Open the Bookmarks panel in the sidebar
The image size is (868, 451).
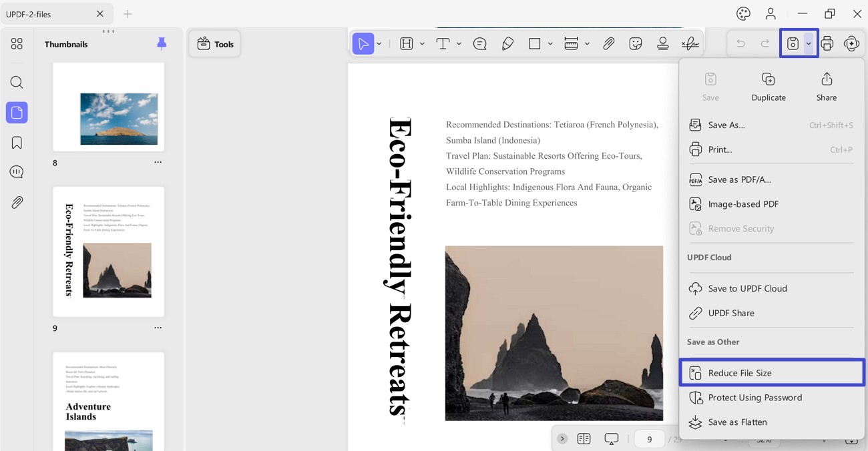click(x=17, y=142)
